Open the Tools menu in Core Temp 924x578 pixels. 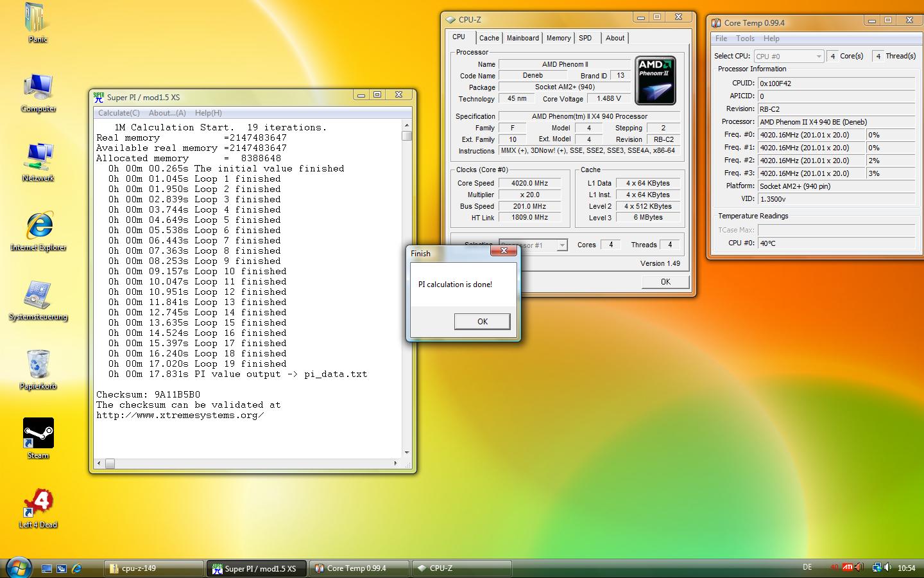745,39
